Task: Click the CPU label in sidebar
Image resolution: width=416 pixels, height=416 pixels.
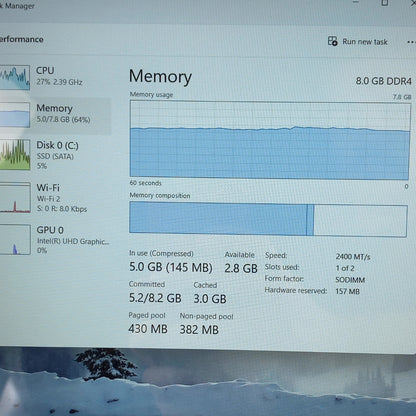Action: pos(45,70)
